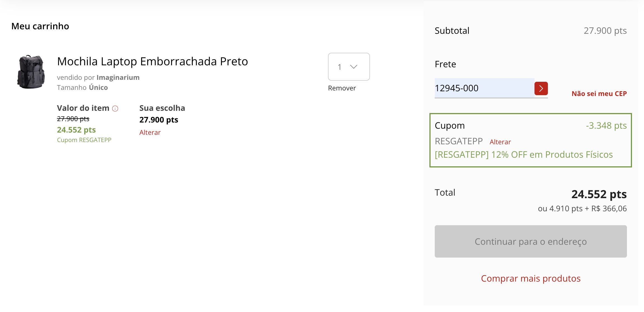Click the green Cupom RESGATEPP label under item price
644x312 pixels.
pos(84,140)
